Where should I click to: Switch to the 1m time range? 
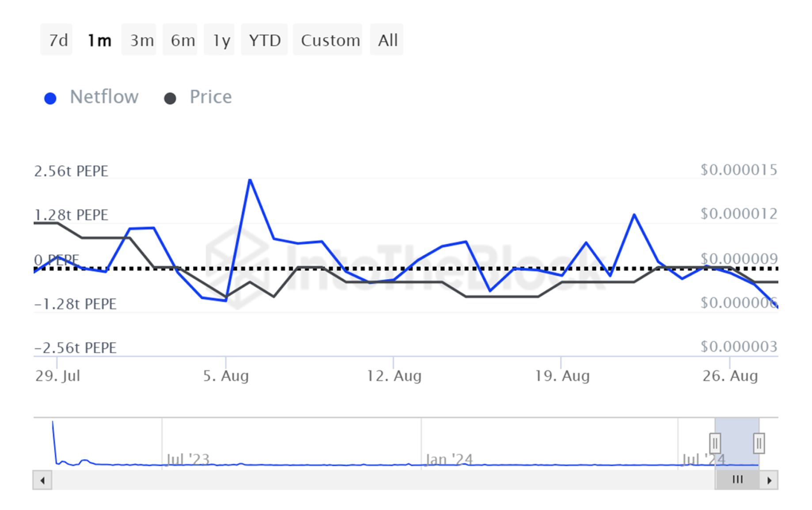coord(99,40)
